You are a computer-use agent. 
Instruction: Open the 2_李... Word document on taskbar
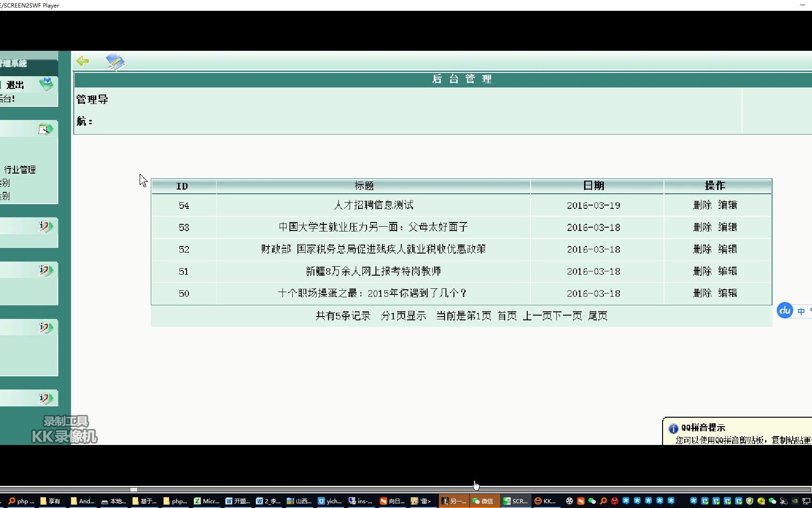coord(269,501)
